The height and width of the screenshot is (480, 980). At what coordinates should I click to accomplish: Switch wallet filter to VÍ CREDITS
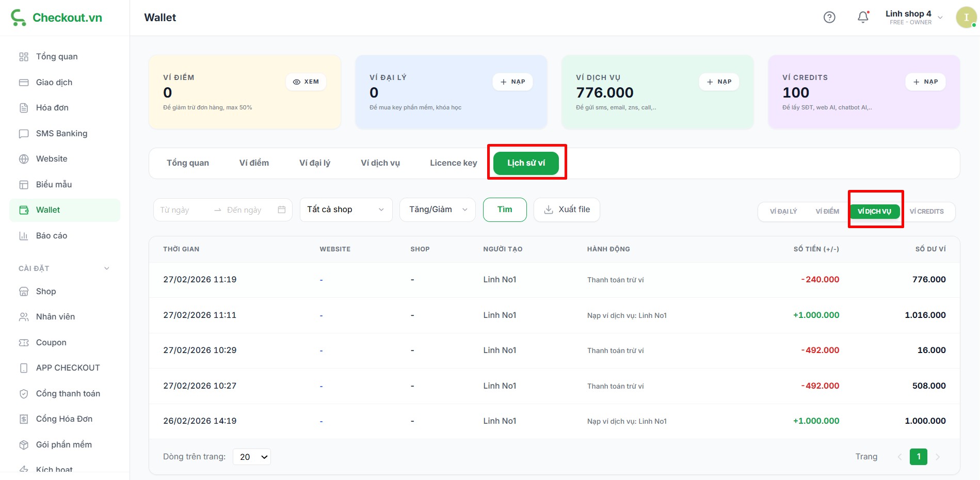pos(926,212)
